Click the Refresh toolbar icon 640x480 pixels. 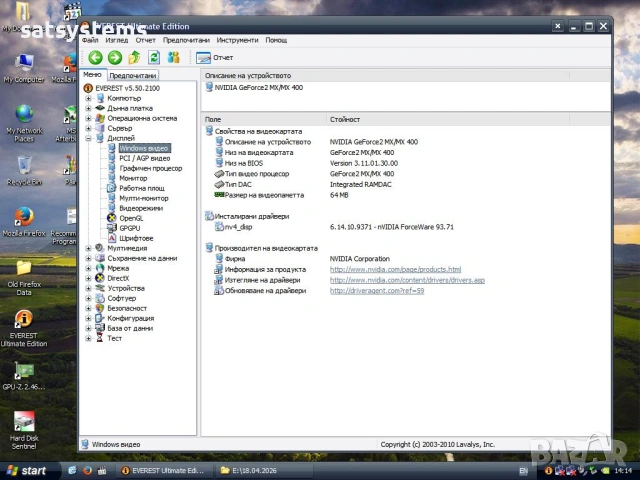[154, 58]
